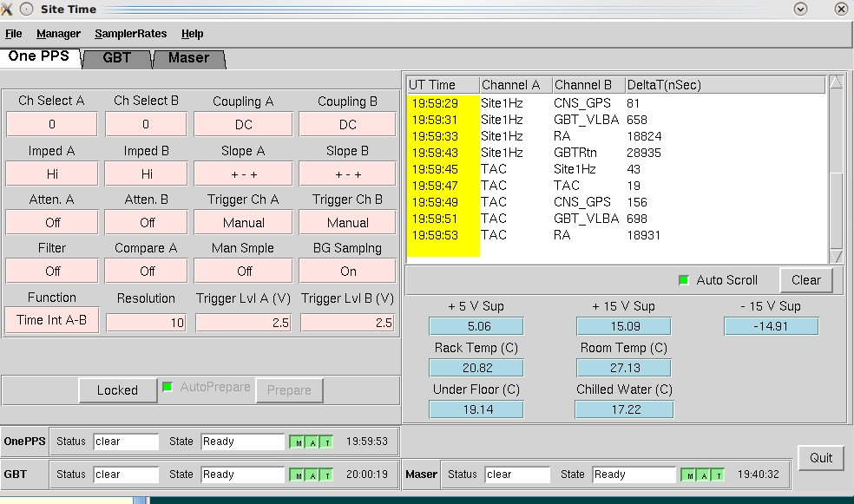Click the A indicator in the Maser status row

[x=704, y=475]
